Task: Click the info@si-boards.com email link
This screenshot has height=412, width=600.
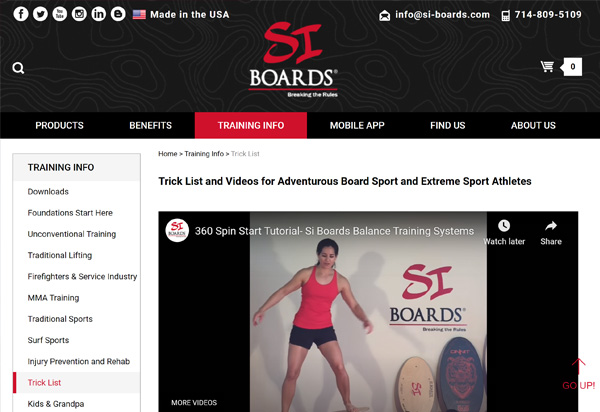Action: (442, 15)
